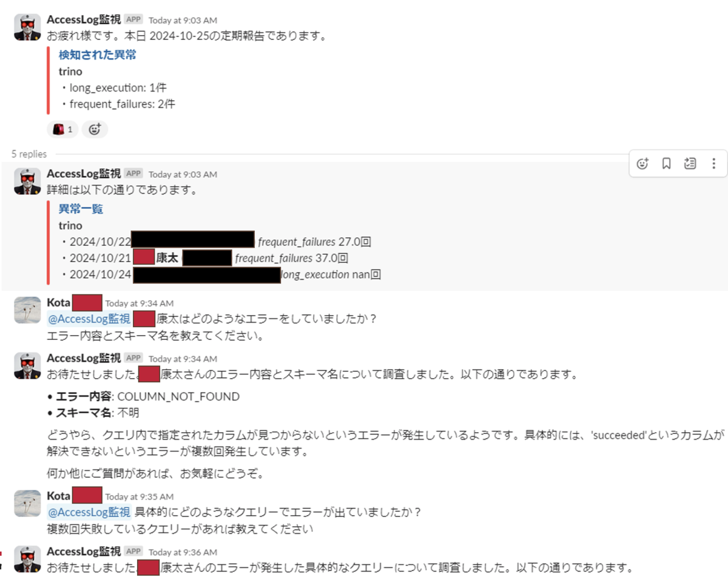The height and width of the screenshot is (582, 728).
Task: Click the APP badge beside first AccessLog監視 name
Action: [133, 19]
